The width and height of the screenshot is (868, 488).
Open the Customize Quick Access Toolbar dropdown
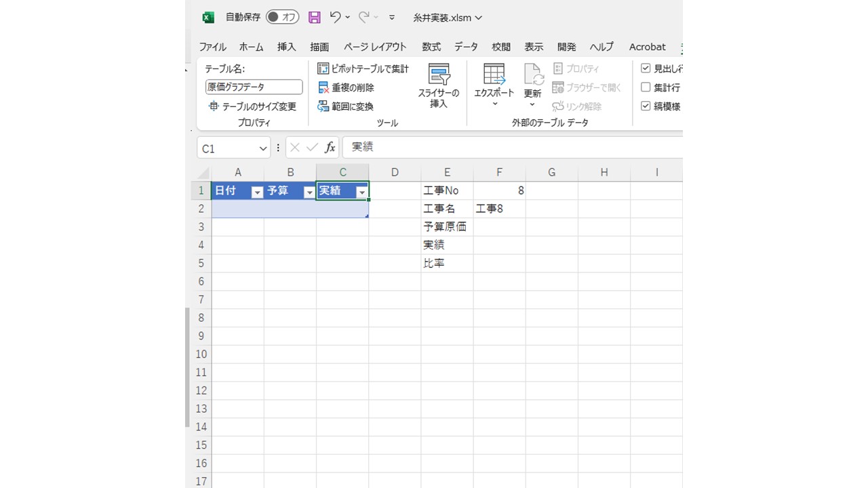click(391, 18)
